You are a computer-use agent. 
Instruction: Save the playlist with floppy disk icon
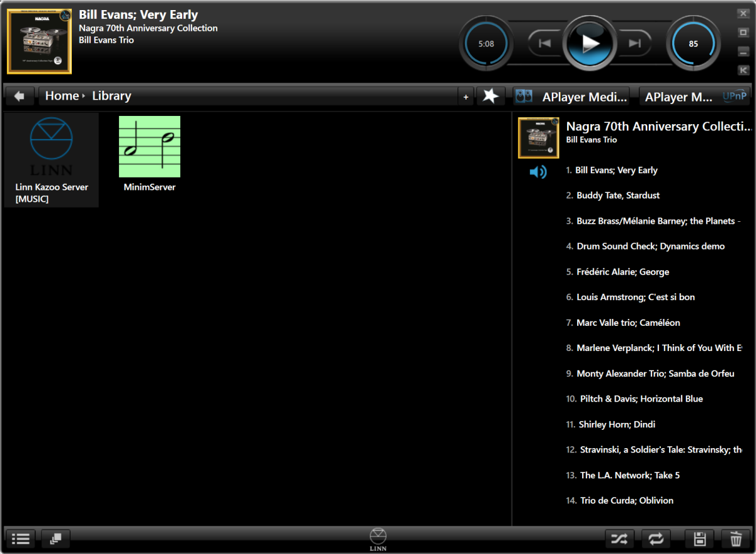pyautogui.click(x=699, y=539)
